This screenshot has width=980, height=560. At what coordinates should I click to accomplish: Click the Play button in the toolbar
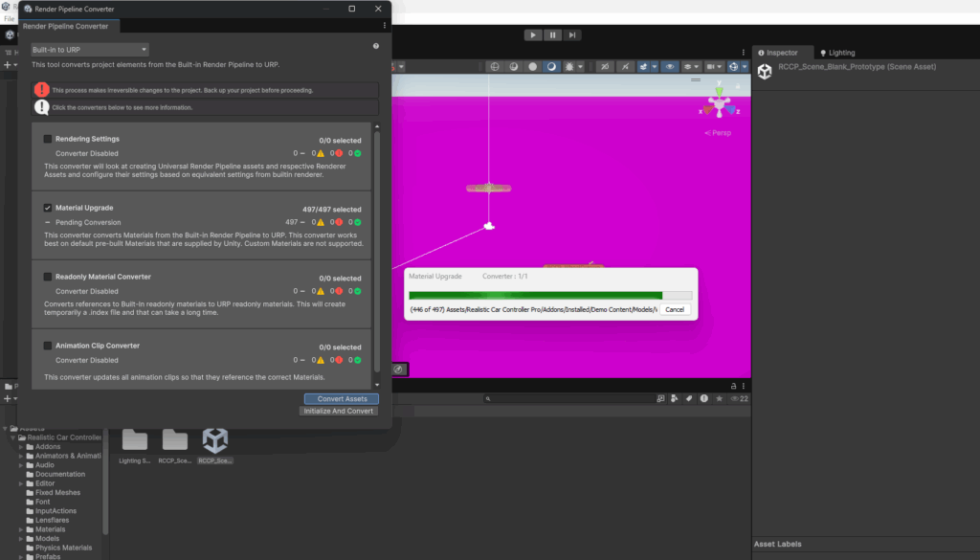click(533, 35)
